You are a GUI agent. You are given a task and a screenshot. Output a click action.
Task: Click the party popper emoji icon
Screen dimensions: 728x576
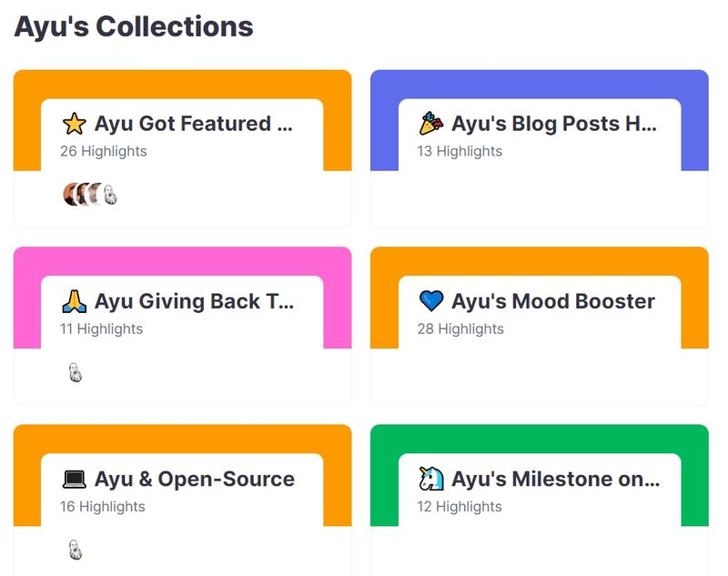pos(430,124)
